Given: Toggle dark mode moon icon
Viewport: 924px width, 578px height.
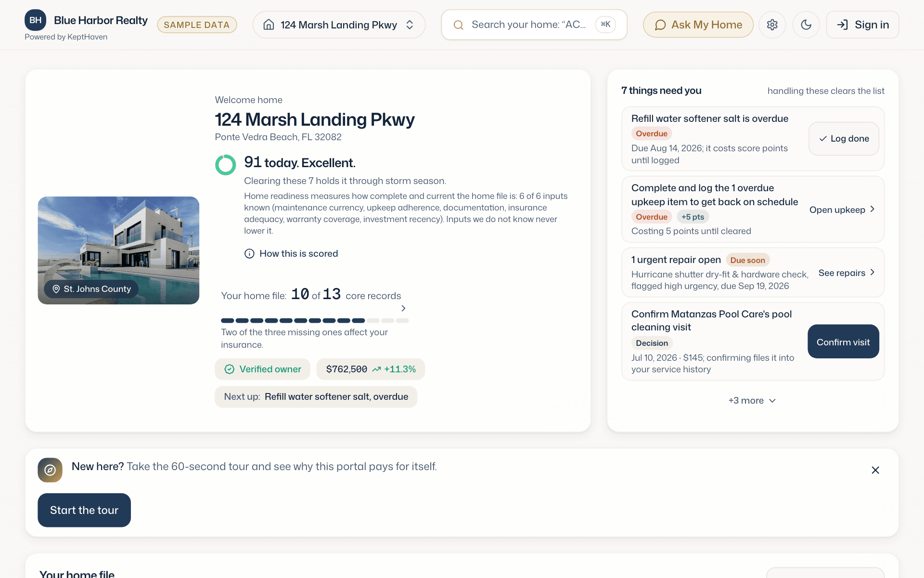Looking at the screenshot, I should [x=806, y=25].
